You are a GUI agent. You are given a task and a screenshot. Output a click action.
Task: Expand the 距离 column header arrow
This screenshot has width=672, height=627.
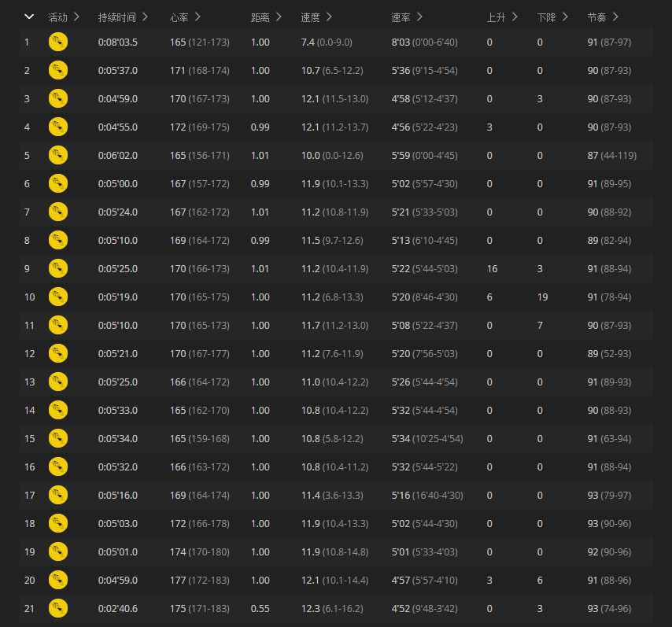click(279, 17)
